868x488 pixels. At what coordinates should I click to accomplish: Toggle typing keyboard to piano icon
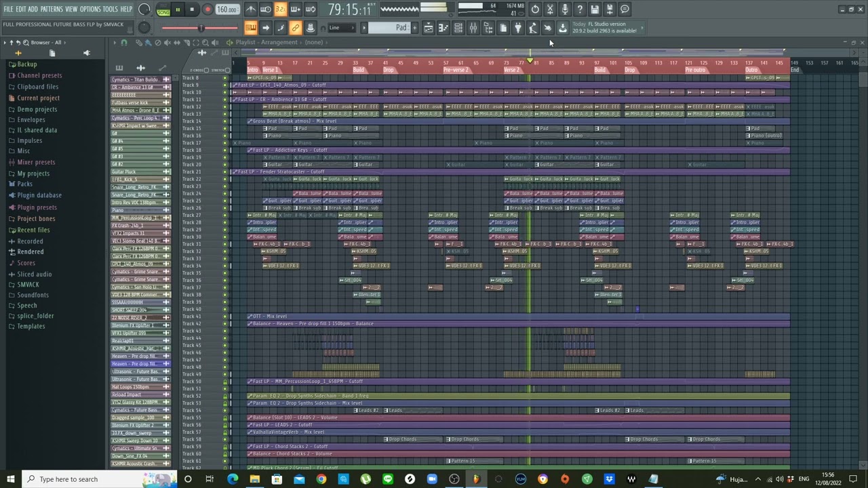point(251,28)
